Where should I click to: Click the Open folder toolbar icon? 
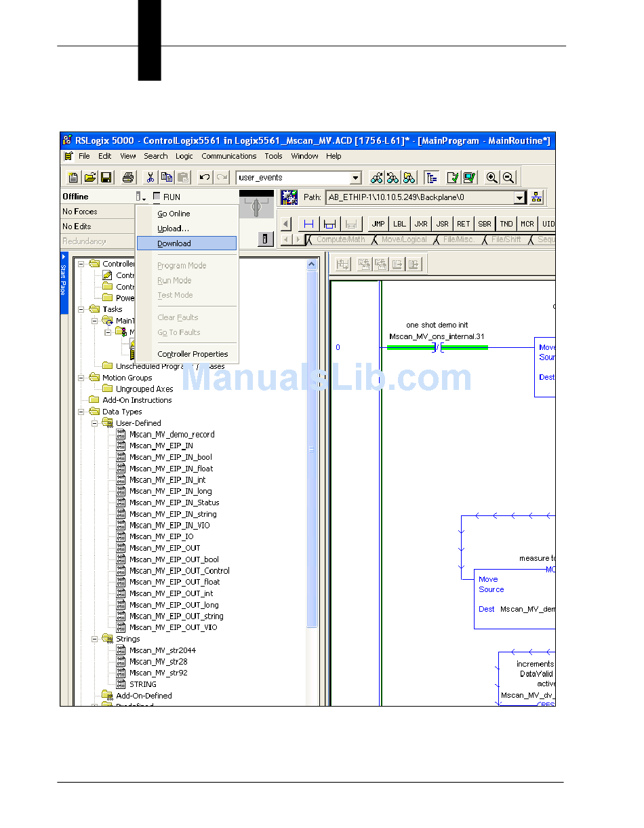(x=89, y=178)
